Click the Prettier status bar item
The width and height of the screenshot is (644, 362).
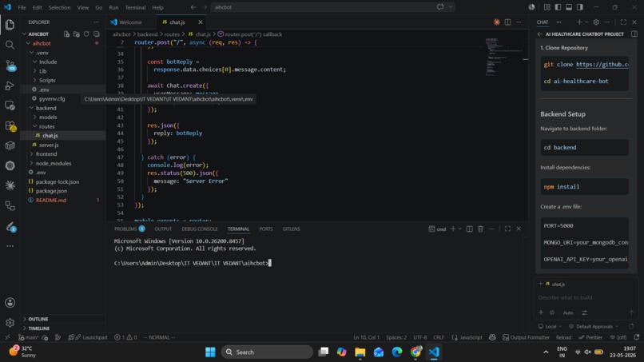click(590, 337)
